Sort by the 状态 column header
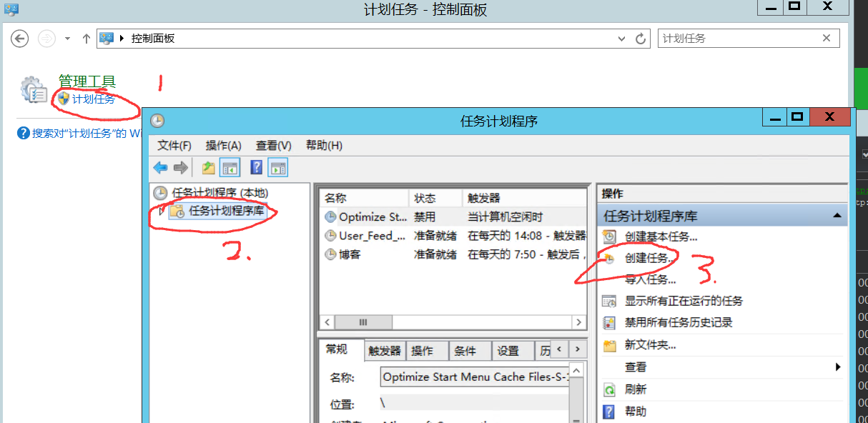Viewport: 868px width, 423px height. point(435,198)
